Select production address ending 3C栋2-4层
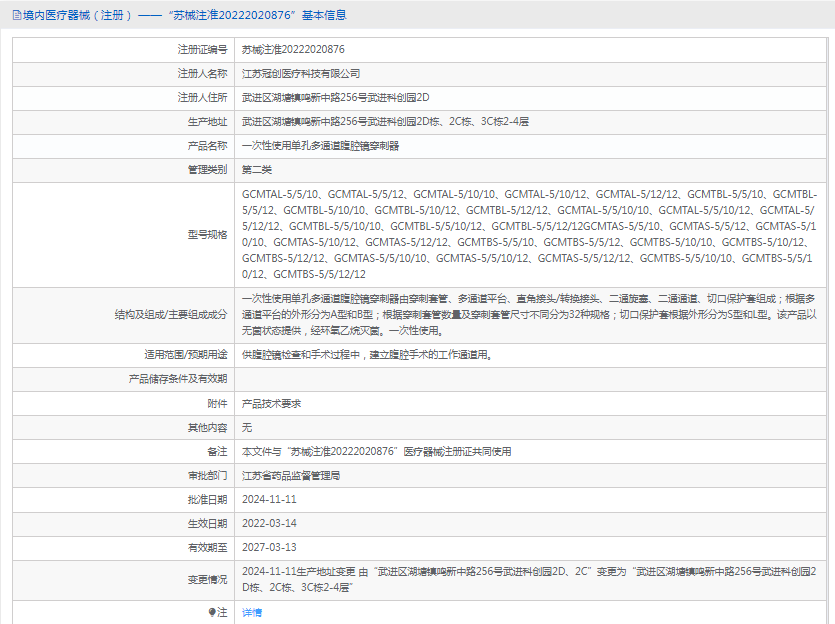 click(x=386, y=121)
